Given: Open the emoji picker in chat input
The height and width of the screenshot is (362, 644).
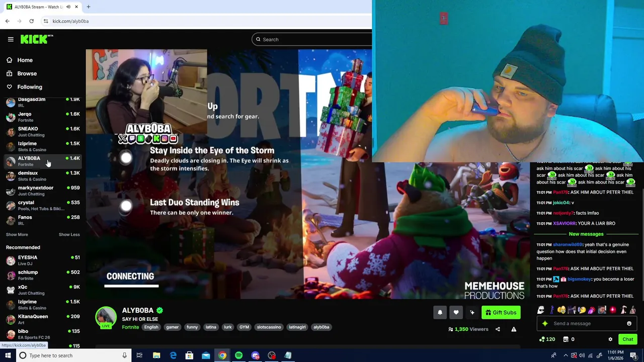Looking at the screenshot, I should pyautogui.click(x=629, y=324).
